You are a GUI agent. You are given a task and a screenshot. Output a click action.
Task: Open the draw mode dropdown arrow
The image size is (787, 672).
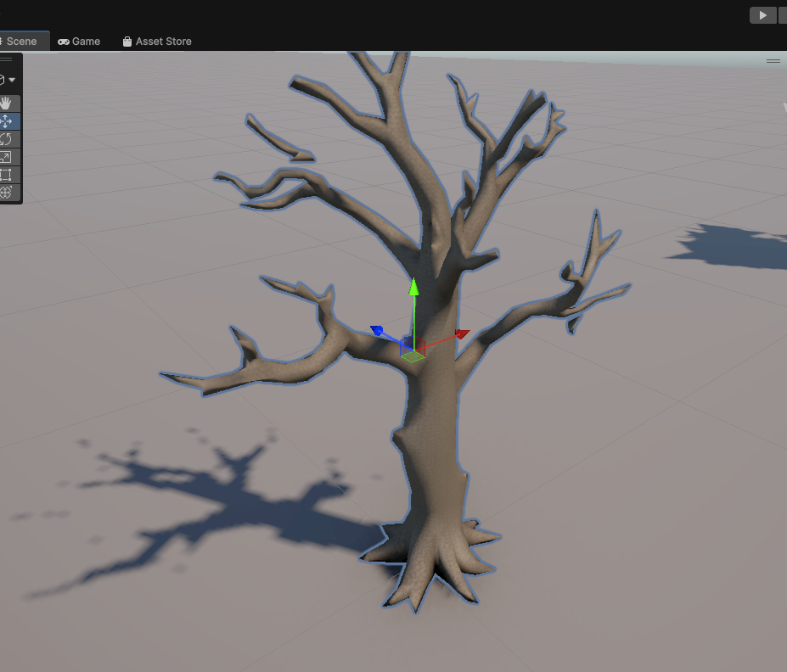pos(12,80)
